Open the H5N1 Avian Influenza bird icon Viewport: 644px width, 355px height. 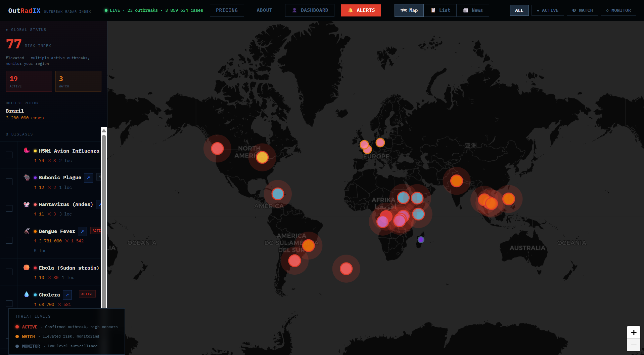point(27,151)
